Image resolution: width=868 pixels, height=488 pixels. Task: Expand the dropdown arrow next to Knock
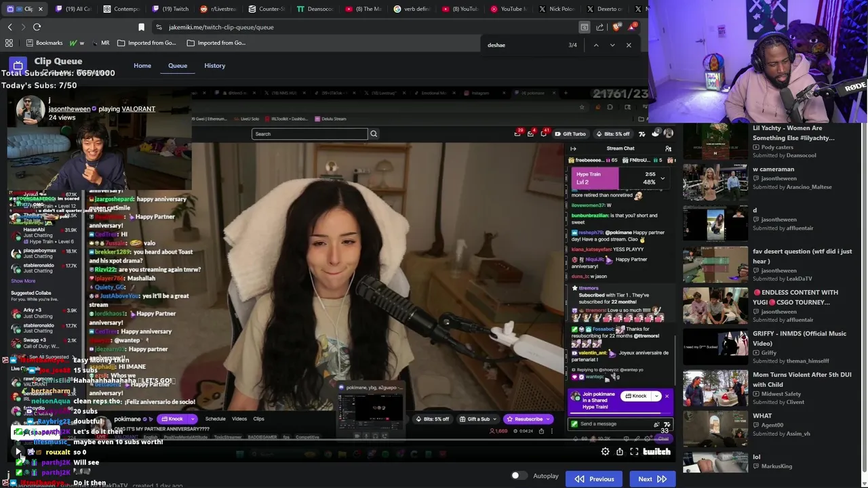pos(656,396)
